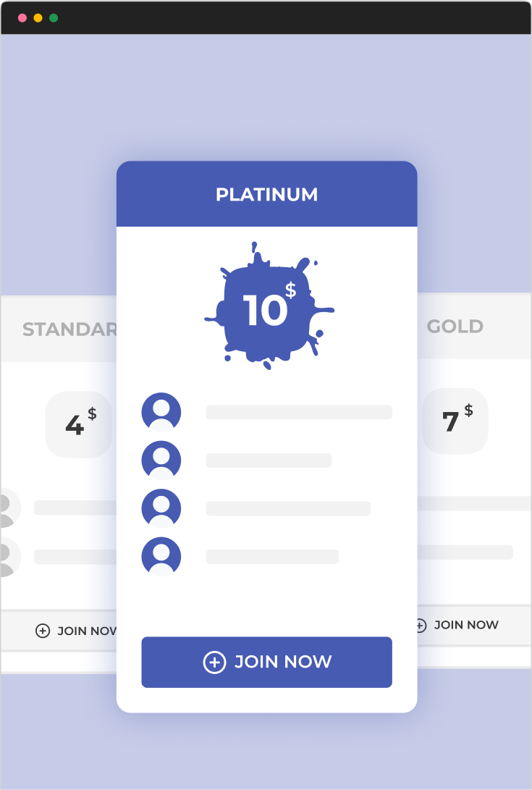Click the plus-circle icon inside Platinum's JOIN NOW button

coord(213,661)
